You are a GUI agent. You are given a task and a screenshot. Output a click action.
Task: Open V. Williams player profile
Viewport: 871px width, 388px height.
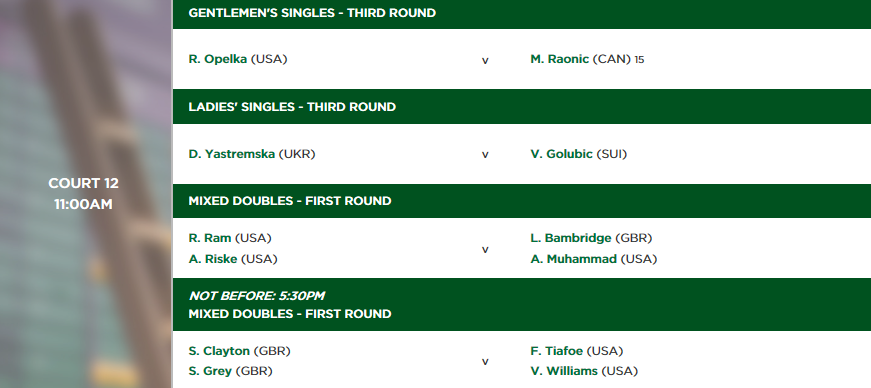coord(564,371)
